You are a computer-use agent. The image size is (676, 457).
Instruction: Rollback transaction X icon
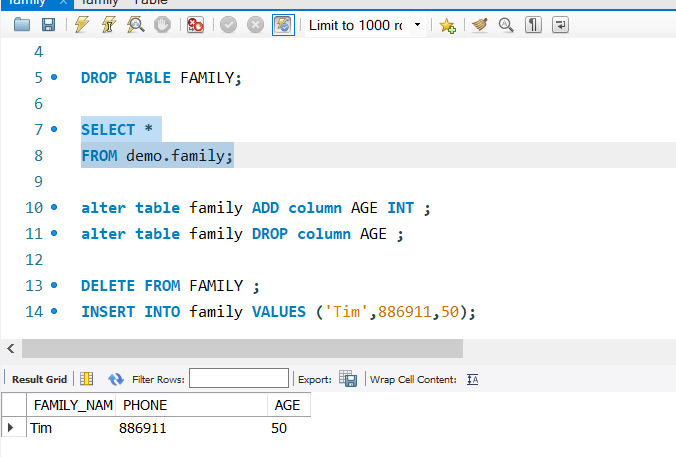[255, 25]
